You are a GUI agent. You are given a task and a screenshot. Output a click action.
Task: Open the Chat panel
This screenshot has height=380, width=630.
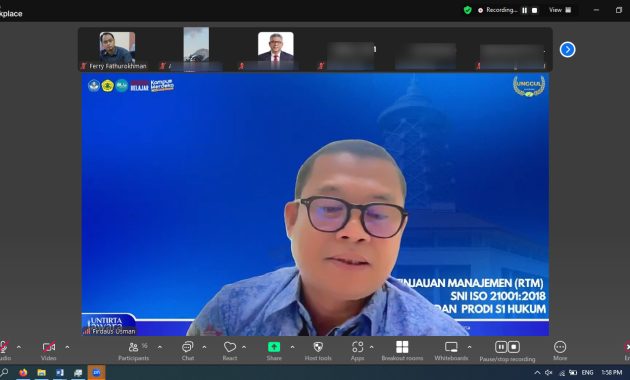pos(188,351)
